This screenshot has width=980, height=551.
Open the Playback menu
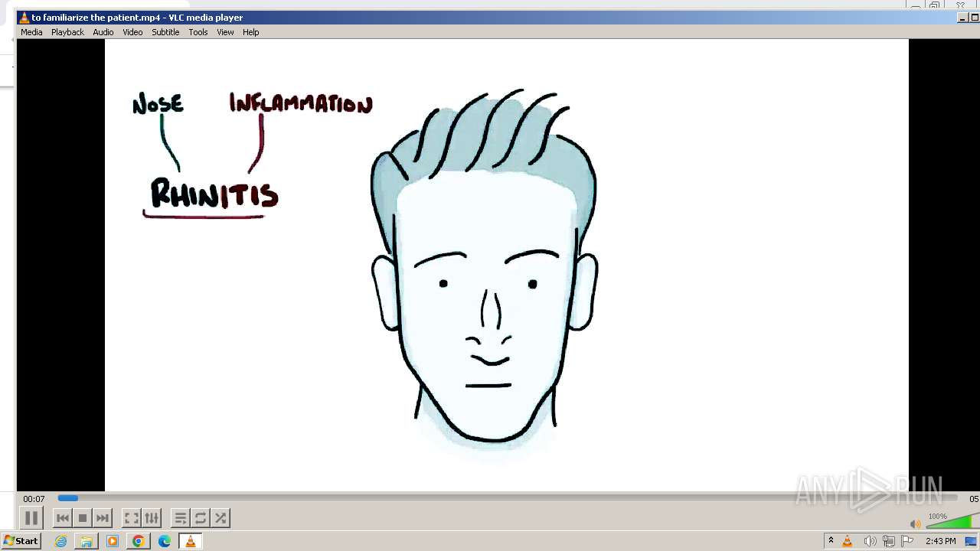[67, 32]
